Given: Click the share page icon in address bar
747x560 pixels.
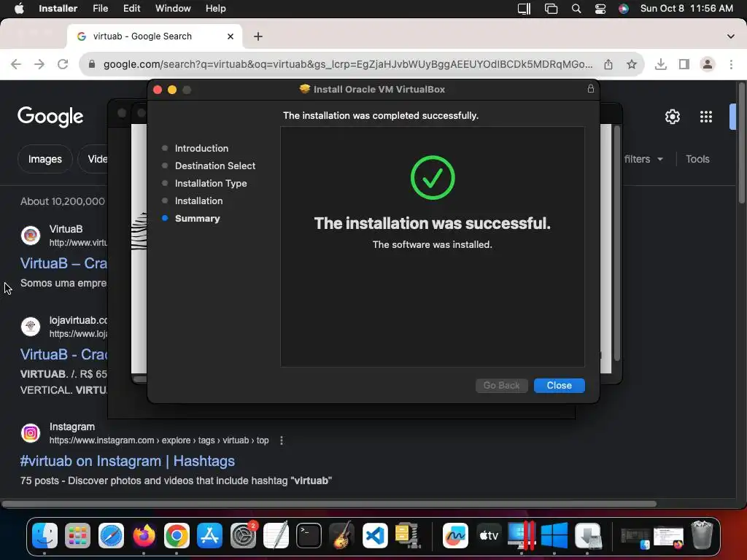Looking at the screenshot, I should (608, 64).
